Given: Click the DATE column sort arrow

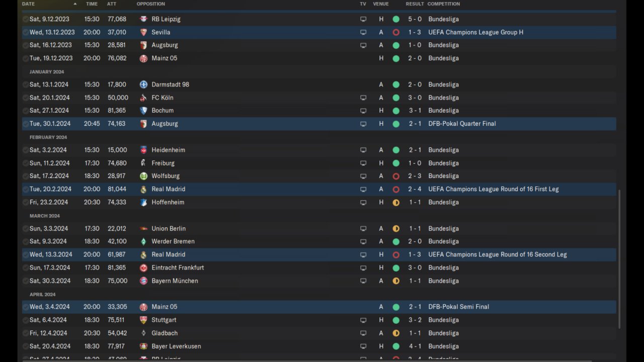Looking at the screenshot, I should [75, 4].
